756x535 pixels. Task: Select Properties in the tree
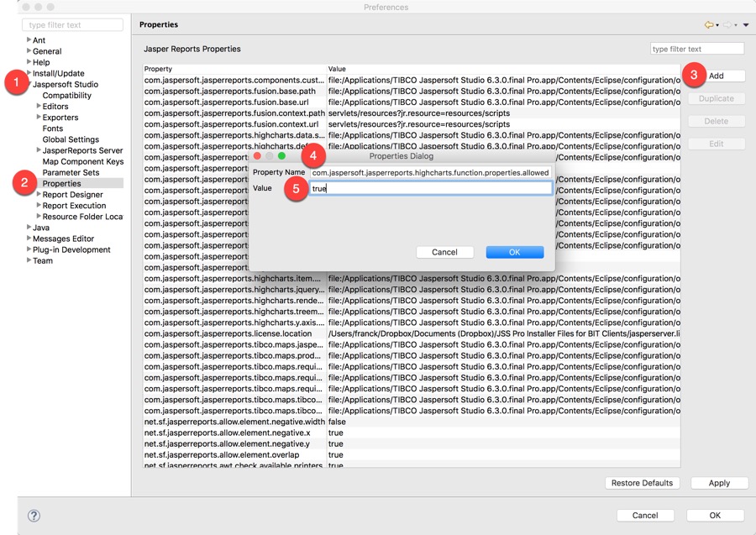(61, 184)
